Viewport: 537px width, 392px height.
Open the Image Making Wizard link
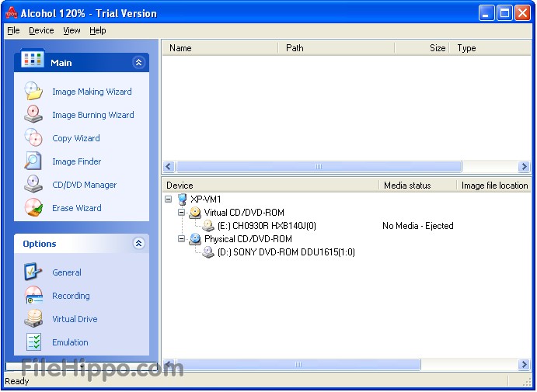[x=92, y=92]
